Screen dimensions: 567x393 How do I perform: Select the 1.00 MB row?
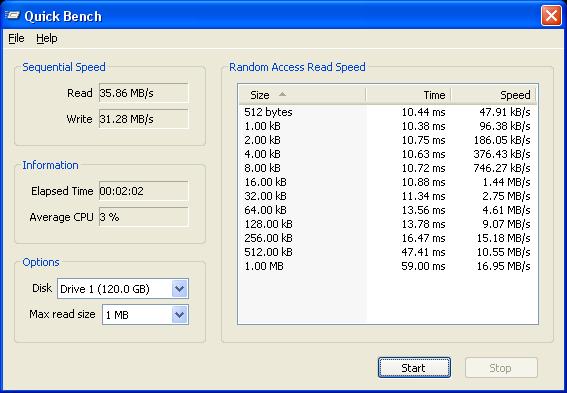388,266
